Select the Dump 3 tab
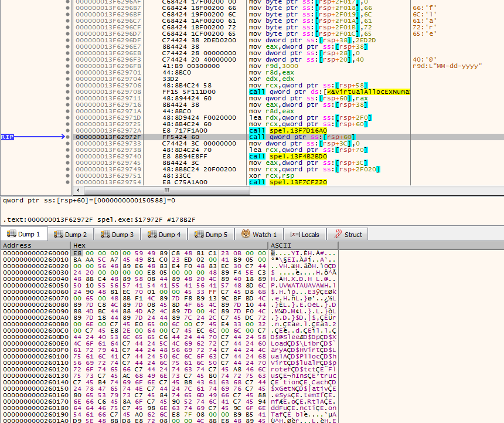Viewport: 504px width, 423px height. point(117,234)
